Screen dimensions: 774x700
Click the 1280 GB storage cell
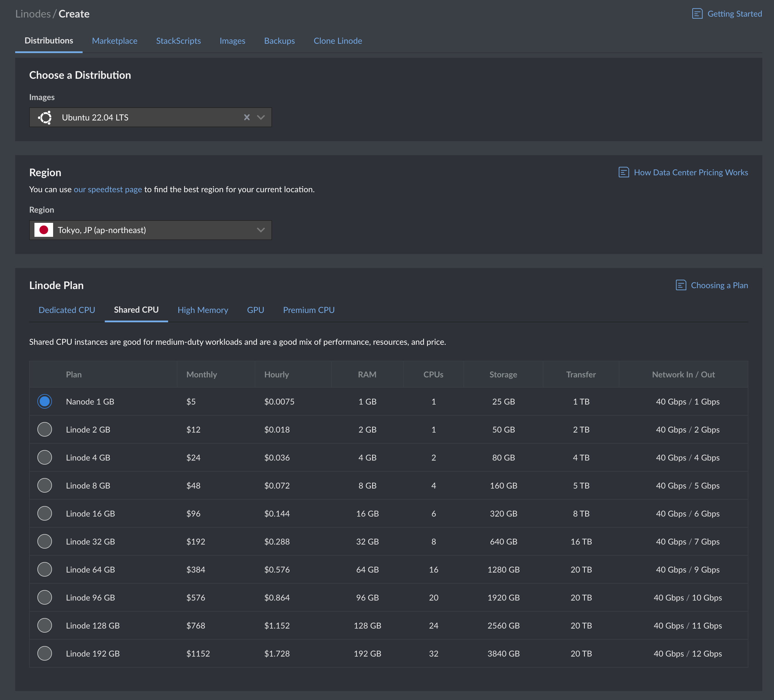click(x=503, y=570)
